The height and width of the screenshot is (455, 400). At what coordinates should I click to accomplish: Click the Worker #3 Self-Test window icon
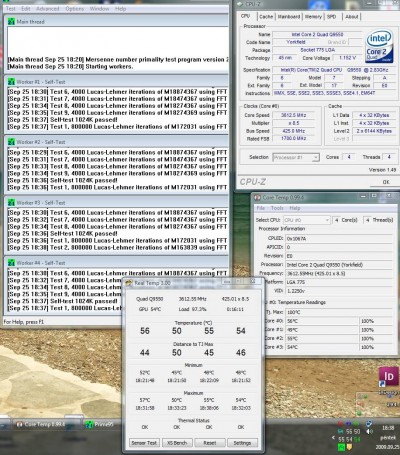coord(11,202)
